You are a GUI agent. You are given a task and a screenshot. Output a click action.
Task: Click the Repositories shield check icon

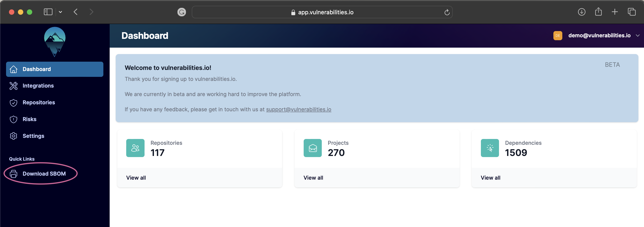click(x=13, y=103)
